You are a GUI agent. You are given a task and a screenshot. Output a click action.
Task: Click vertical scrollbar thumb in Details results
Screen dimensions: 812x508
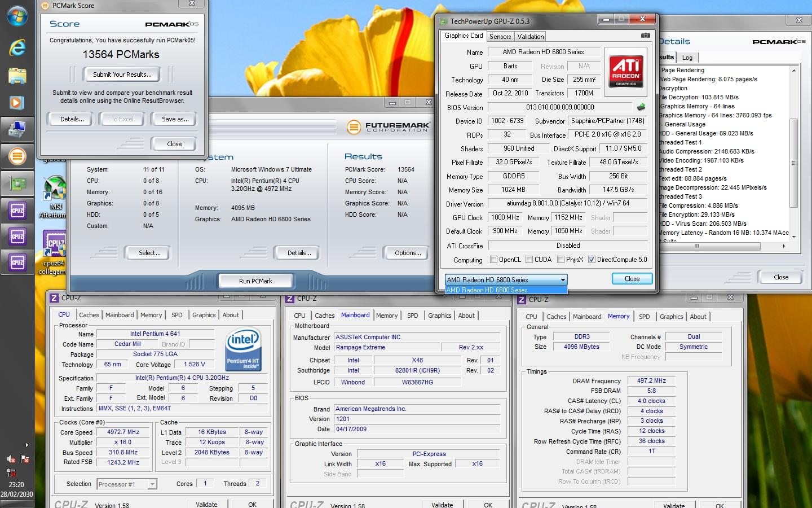(x=794, y=163)
